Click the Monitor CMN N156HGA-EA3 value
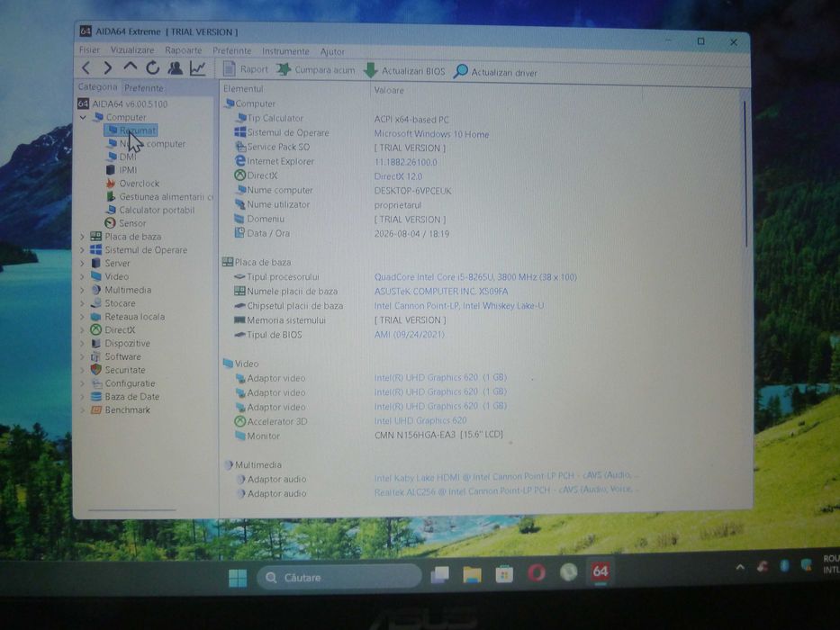The image size is (840, 630). click(438, 435)
